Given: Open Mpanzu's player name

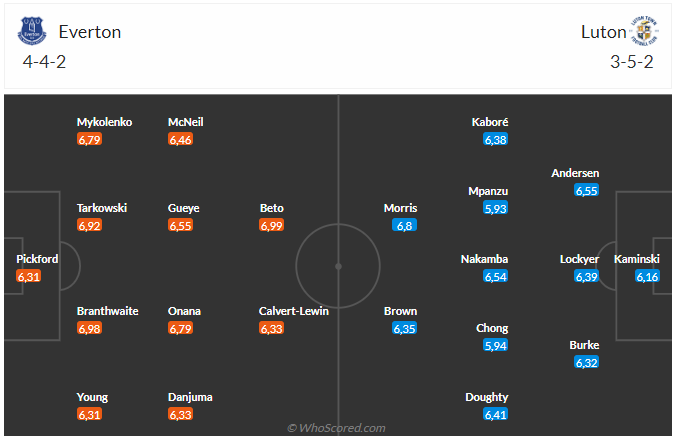Looking at the screenshot, I should (488, 191).
